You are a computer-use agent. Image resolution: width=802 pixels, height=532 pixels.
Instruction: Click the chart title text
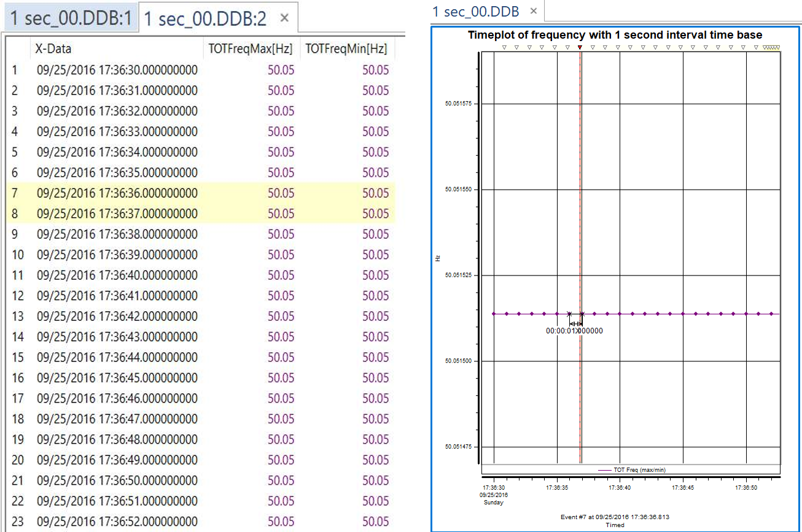(615, 35)
